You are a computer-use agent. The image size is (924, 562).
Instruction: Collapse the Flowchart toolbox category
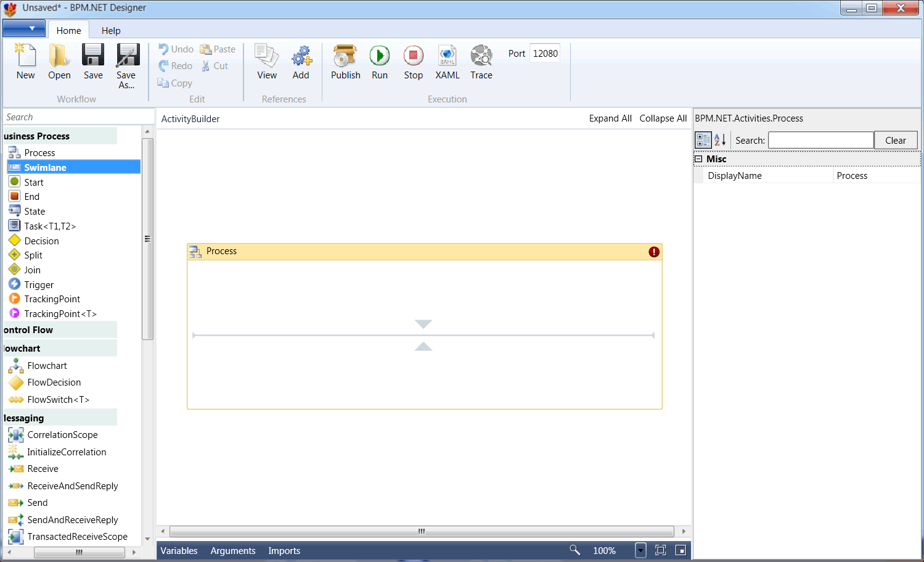tap(60, 349)
